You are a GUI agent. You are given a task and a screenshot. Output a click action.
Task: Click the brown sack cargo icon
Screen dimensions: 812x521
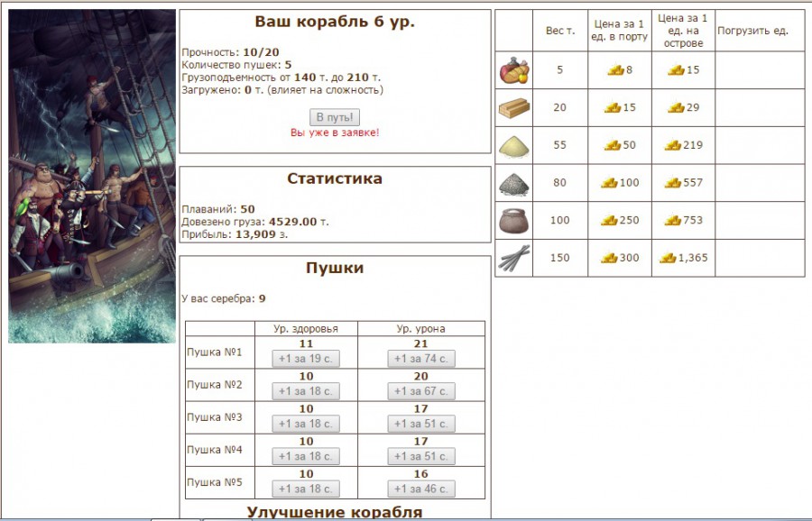(514, 221)
